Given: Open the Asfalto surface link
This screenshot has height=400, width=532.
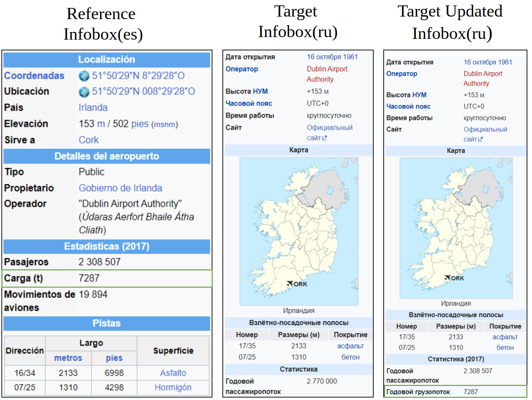Looking at the screenshot, I should pos(173,373).
